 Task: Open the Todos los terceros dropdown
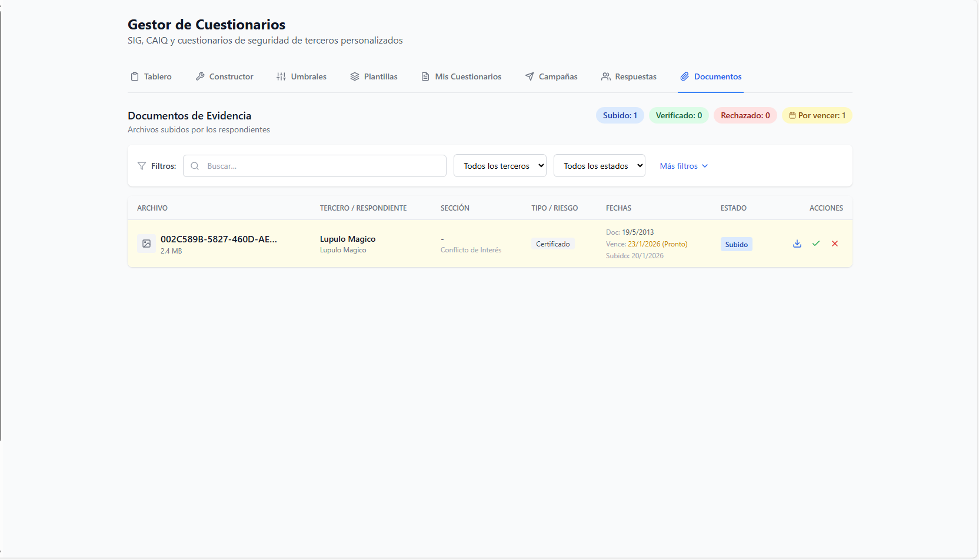500,165
